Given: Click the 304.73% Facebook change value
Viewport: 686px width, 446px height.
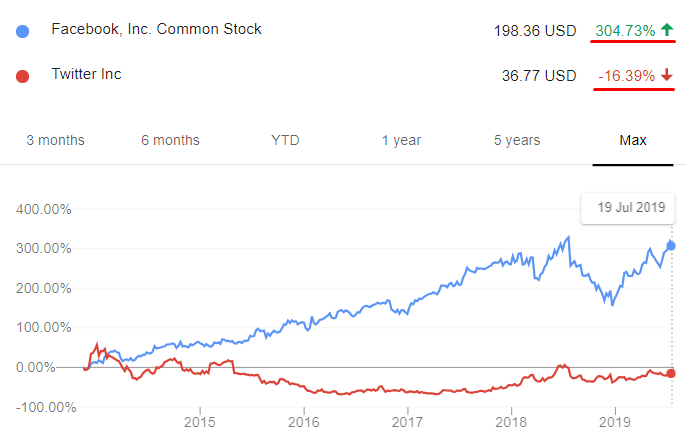Looking at the screenshot, I should click(625, 31).
